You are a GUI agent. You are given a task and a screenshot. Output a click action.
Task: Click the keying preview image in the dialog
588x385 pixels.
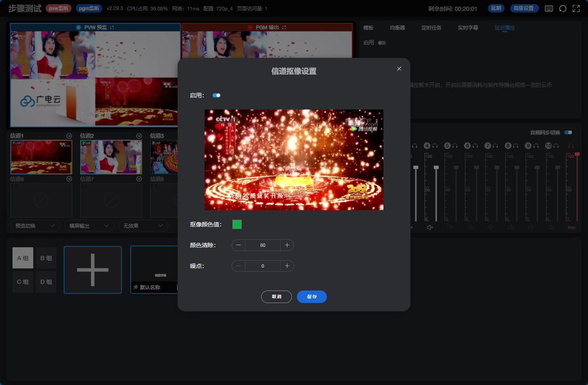point(294,160)
